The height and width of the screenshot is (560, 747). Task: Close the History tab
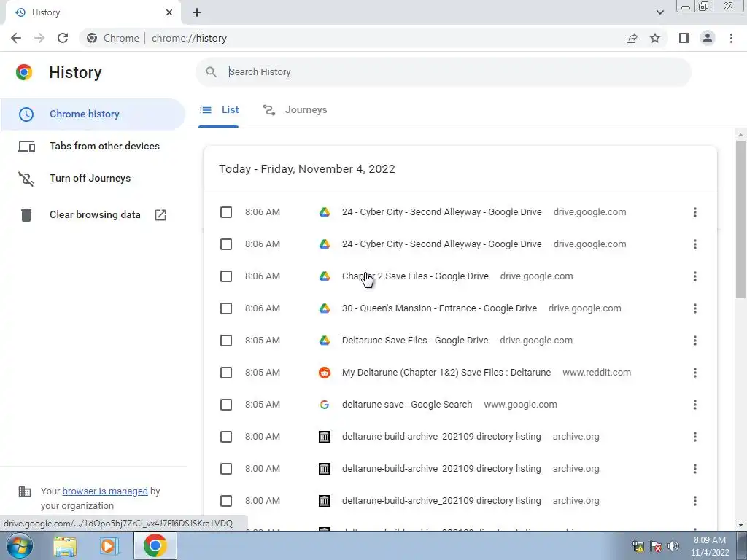pyautogui.click(x=169, y=12)
